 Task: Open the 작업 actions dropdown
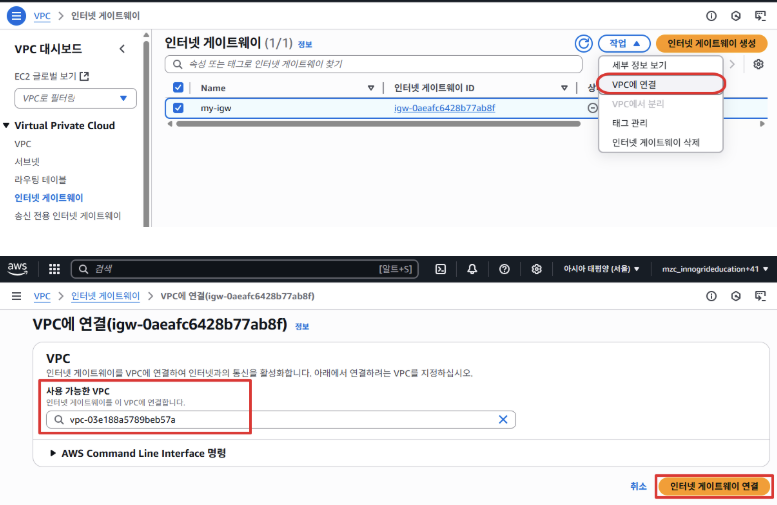pyautogui.click(x=624, y=44)
